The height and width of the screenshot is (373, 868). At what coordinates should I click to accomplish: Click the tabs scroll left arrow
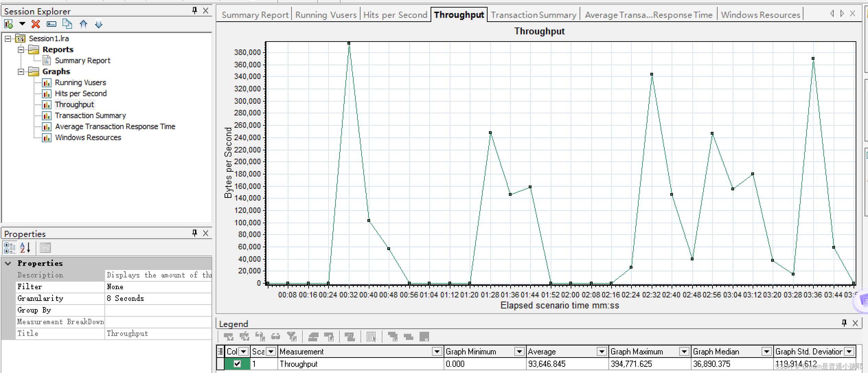point(832,13)
